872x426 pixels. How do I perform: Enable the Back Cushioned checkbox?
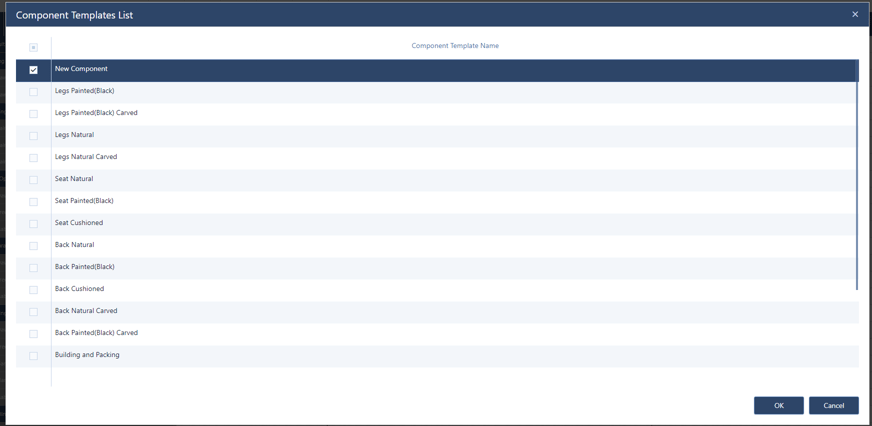point(33,290)
